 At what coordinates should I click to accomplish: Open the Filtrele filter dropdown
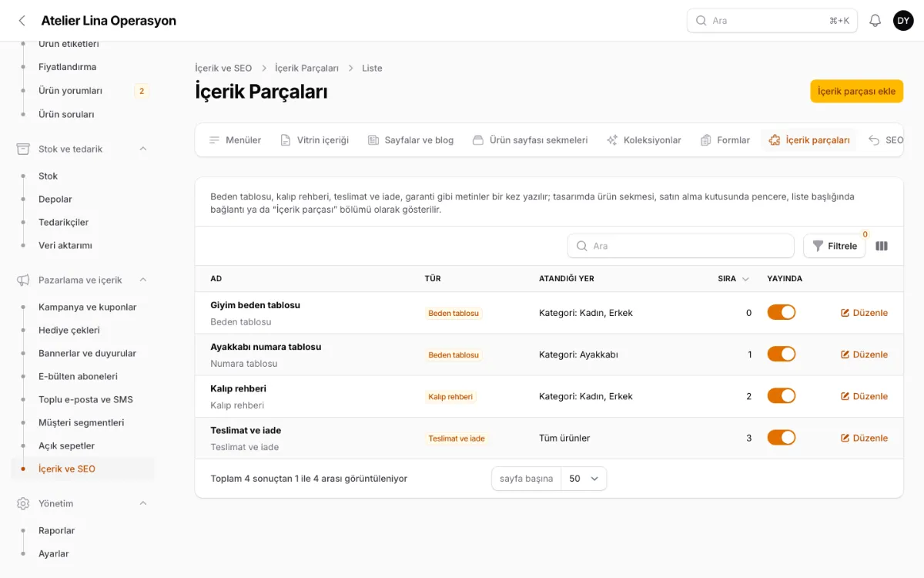(834, 246)
